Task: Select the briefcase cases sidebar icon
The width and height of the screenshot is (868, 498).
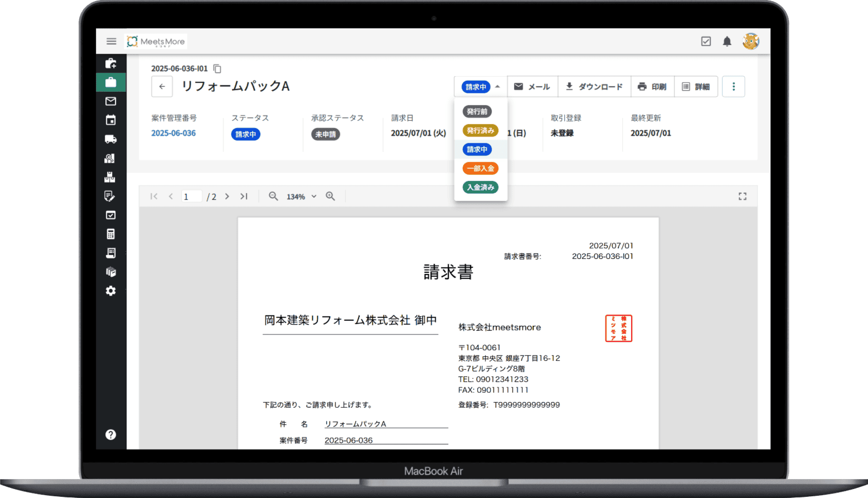Action: [111, 82]
